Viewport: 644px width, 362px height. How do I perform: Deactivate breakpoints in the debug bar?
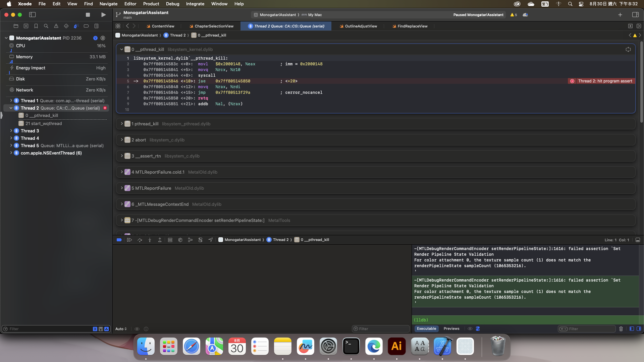[119, 240]
